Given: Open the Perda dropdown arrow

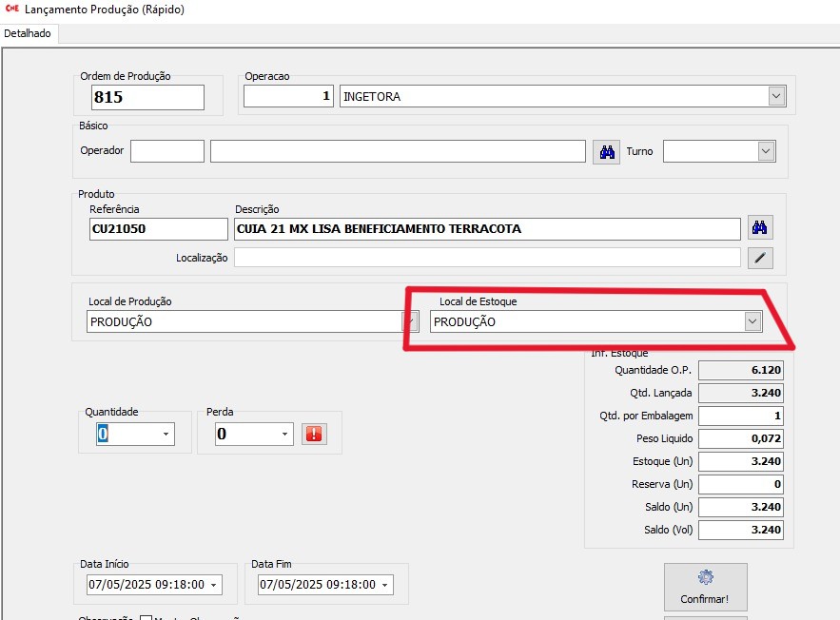Looking at the screenshot, I should 284,435.
